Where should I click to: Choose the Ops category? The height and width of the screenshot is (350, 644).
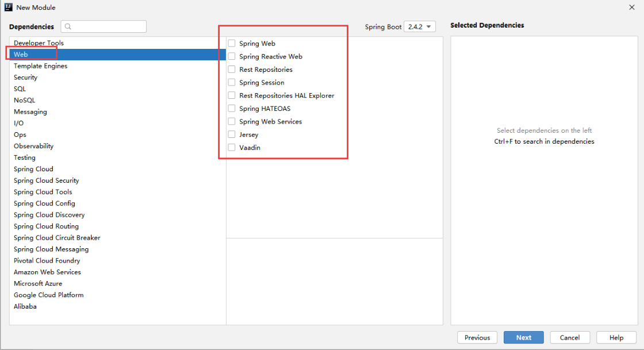(x=117, y=134)
